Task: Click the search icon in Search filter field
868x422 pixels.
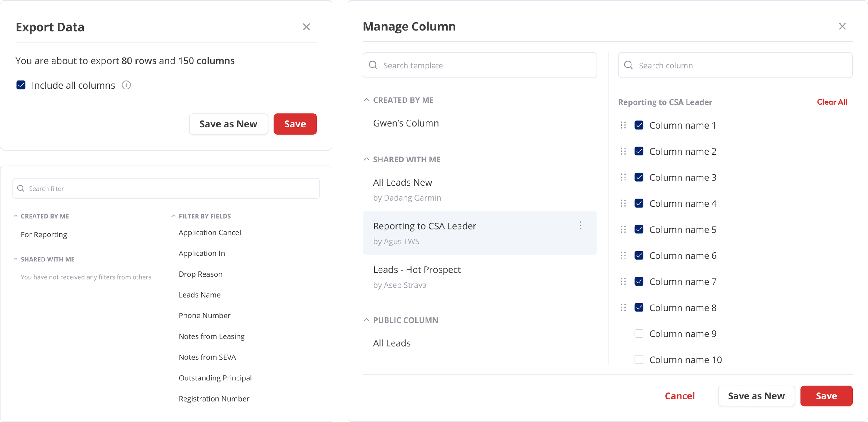Action: coord(20,188)
